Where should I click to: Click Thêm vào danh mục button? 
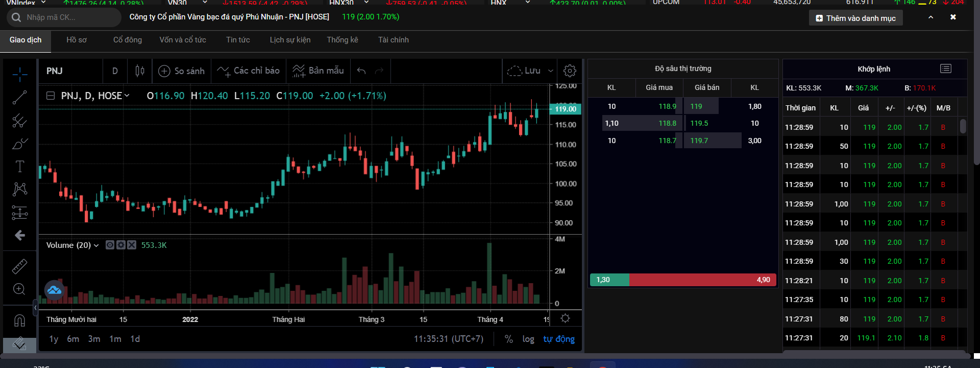click(x=856, y=18)
